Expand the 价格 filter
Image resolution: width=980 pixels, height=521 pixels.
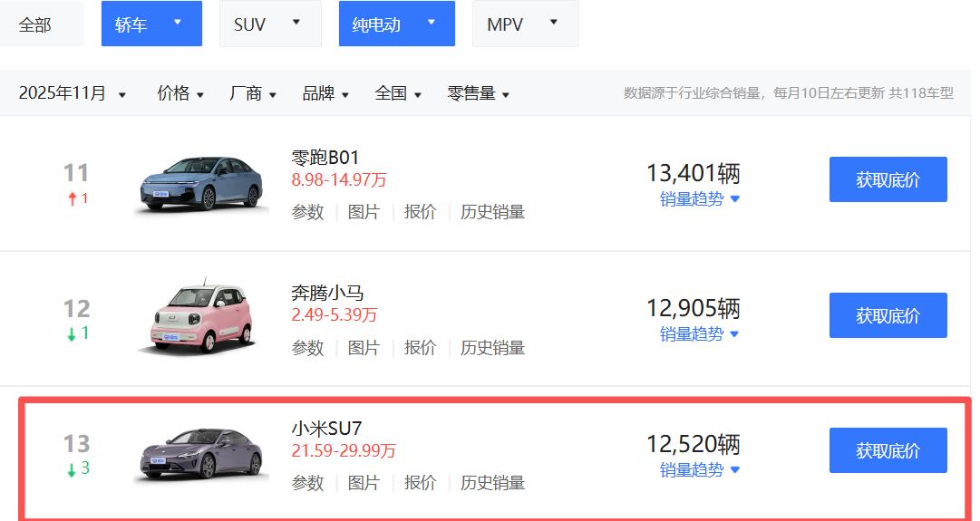tap(180, 93)
